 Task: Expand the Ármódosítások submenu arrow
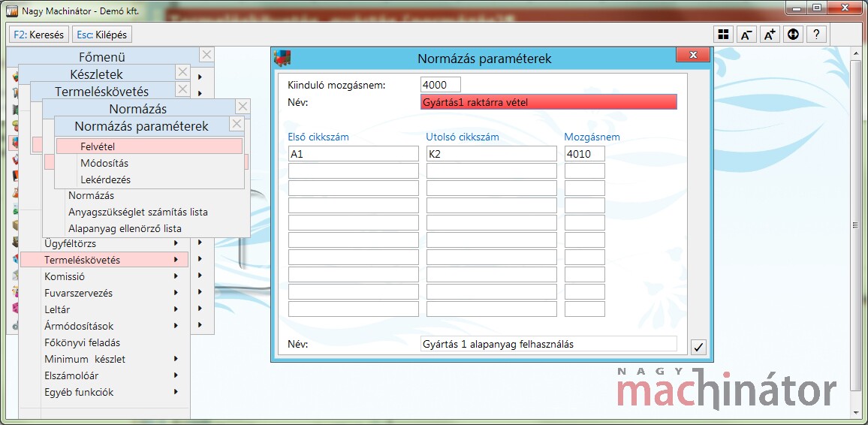176,326
